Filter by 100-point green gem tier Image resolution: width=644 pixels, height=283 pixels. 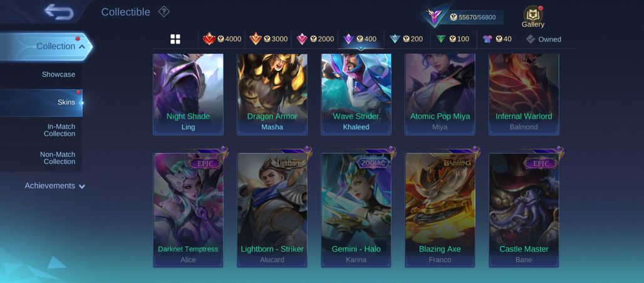(452, 39)
